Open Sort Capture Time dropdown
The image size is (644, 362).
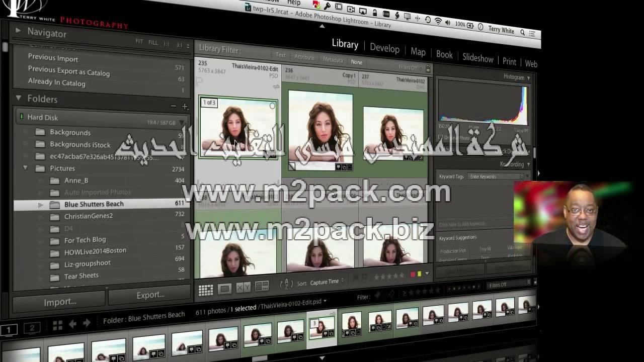327,282
